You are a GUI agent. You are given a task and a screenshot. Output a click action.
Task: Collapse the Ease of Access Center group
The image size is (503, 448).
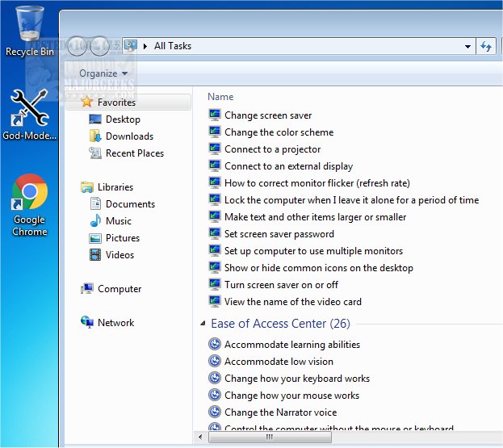click(203, 324)
